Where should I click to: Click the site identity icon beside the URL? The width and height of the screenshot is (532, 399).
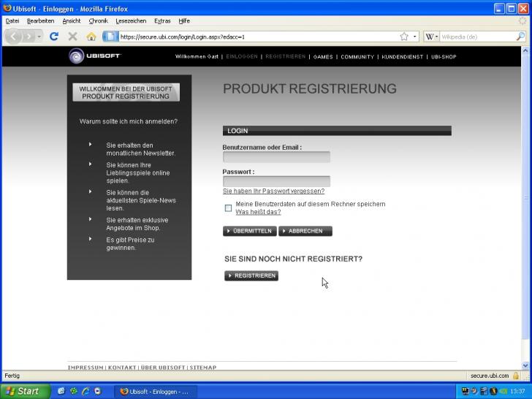[x=110, y=37]
